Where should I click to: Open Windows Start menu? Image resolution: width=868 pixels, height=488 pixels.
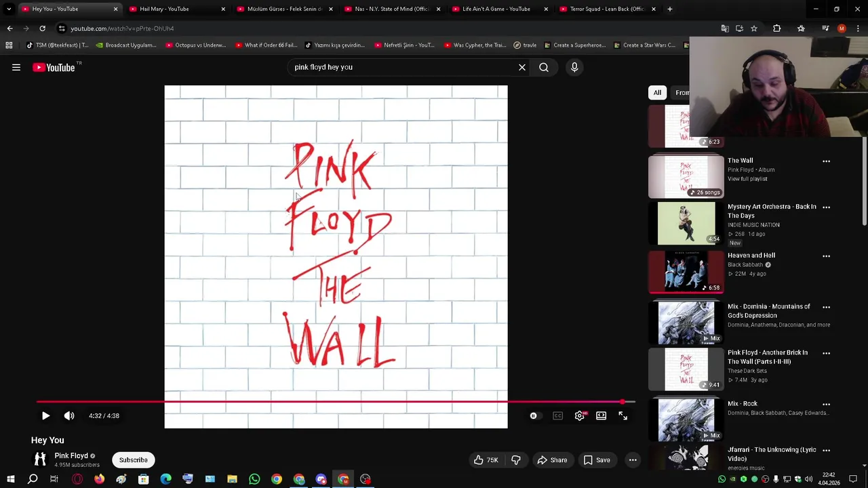tap(11, 479)
